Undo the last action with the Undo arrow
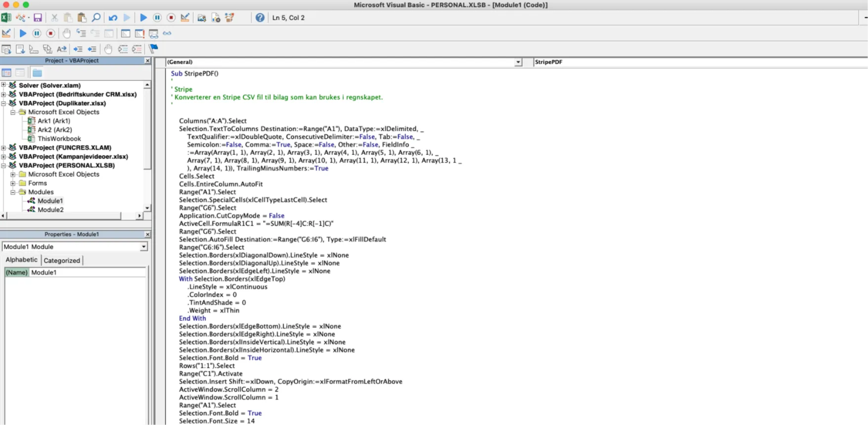The image size is (868, 425). coord(113,18)
